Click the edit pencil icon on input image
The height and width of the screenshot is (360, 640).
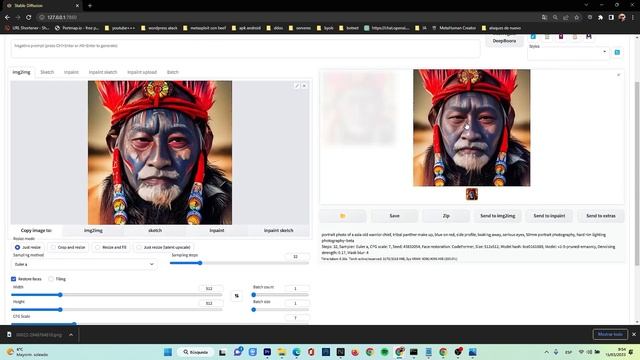pos(297,86)
